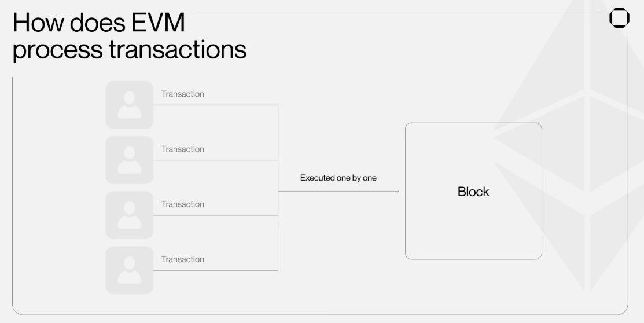
Task: Click the fourth user avatar at the bottom
Action: (x=129, y=270)
